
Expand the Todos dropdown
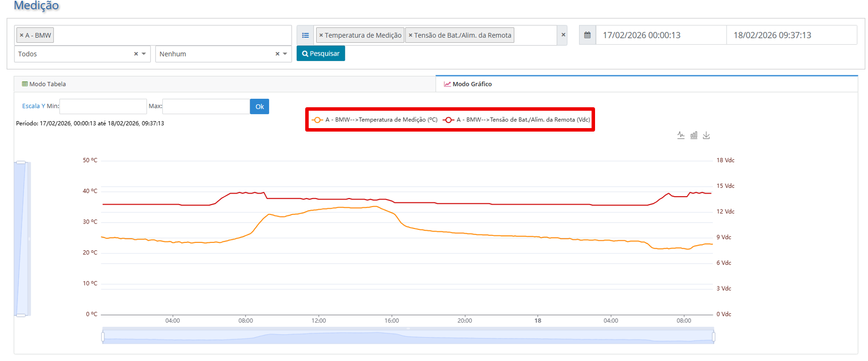(x=144, y=54)
